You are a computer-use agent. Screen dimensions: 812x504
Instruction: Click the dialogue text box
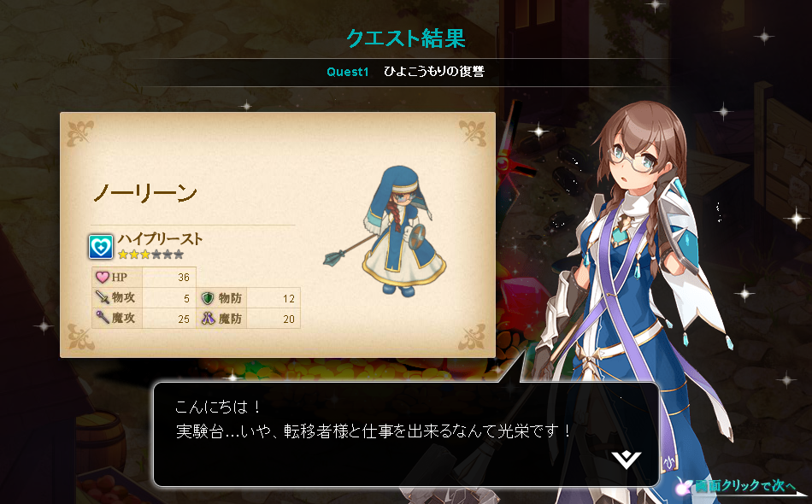pyautogui.click(x=406, y=434)
